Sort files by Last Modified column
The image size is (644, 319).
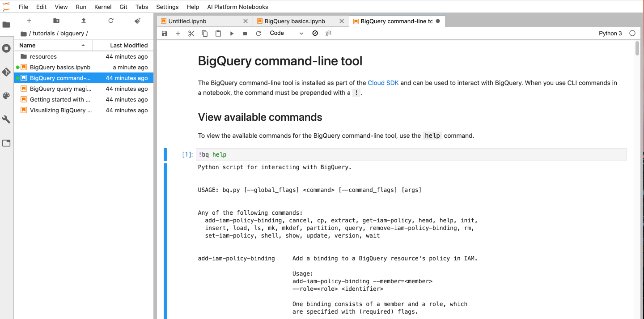click(x=123, y=45)
